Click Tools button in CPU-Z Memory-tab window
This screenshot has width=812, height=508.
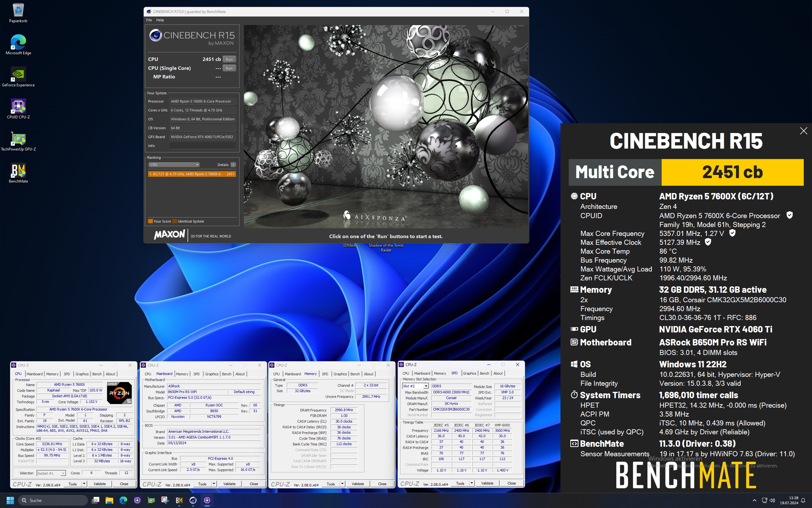point(331,484)
